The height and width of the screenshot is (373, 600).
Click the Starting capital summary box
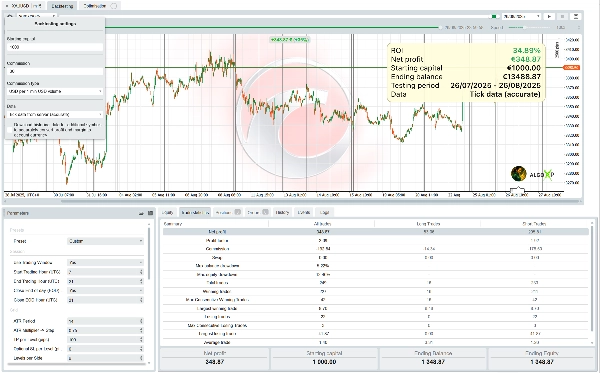pyautogui.click(x=324, y=358)
